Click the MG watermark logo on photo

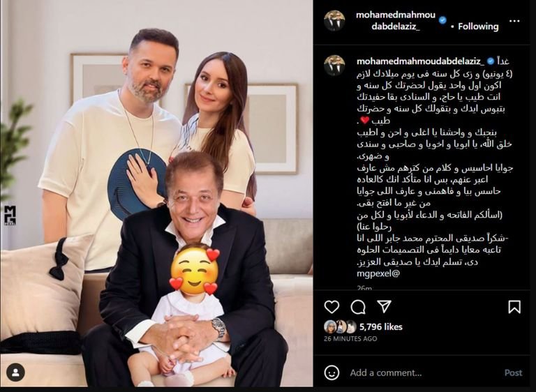pyautogui.click(x=10, y=216)
